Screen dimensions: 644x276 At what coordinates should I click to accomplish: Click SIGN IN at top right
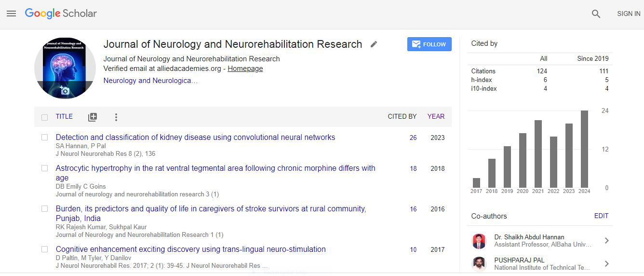click(x=629, y=14)
